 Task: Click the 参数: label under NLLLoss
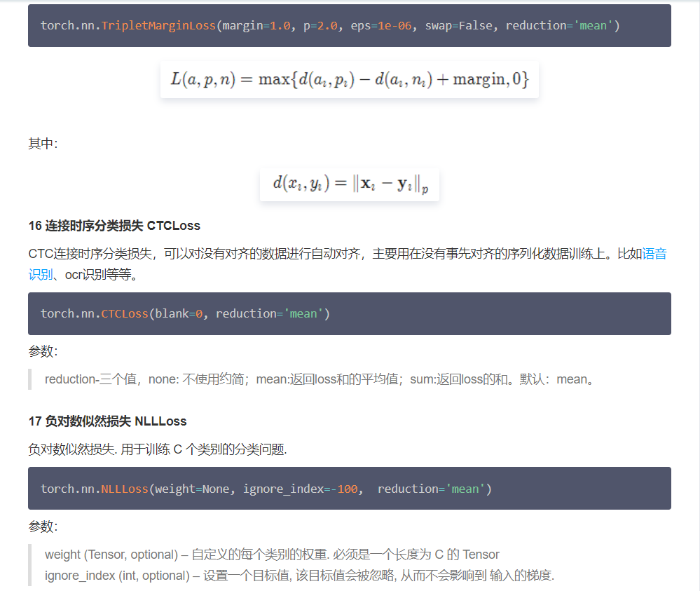(43, 527)
